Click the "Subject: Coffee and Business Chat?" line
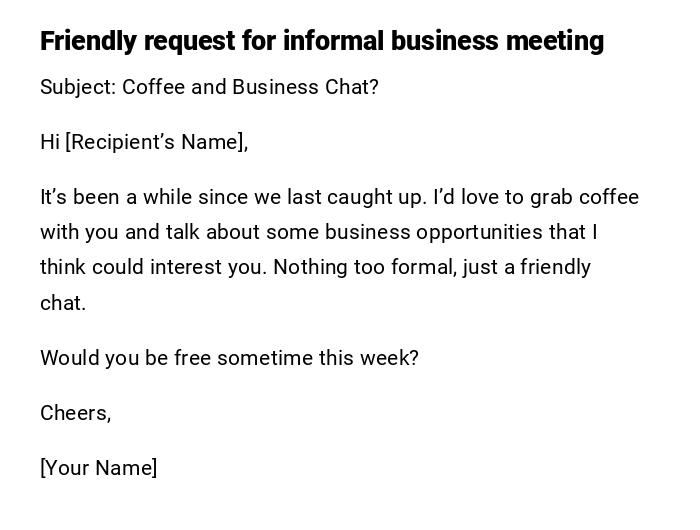The image size is (700, 530). pyautogui.click(x=209, y=87)
